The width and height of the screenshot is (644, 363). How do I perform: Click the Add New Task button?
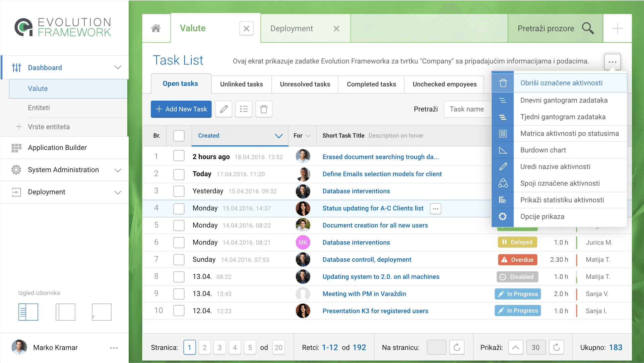tap(181, 109)
